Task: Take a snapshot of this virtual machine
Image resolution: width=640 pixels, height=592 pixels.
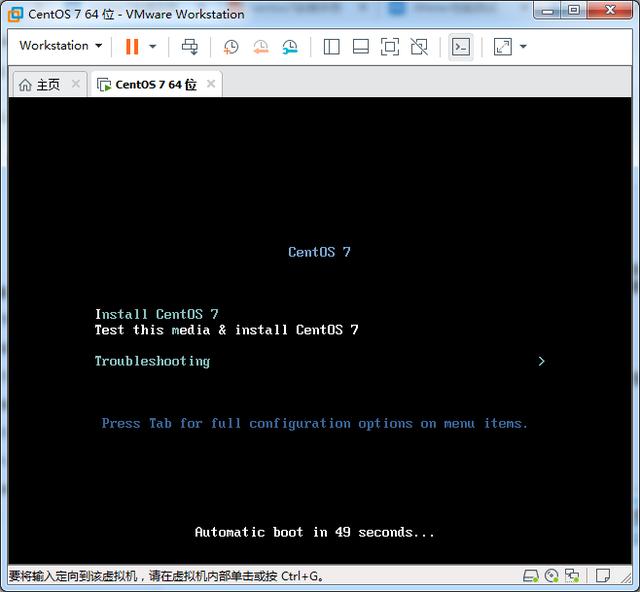Action: (x=231, y=47)
